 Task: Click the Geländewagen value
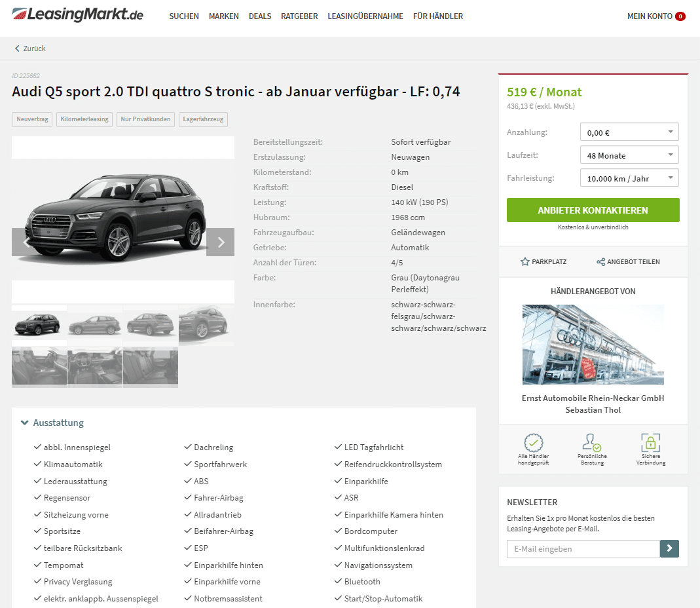click(418, 233)
